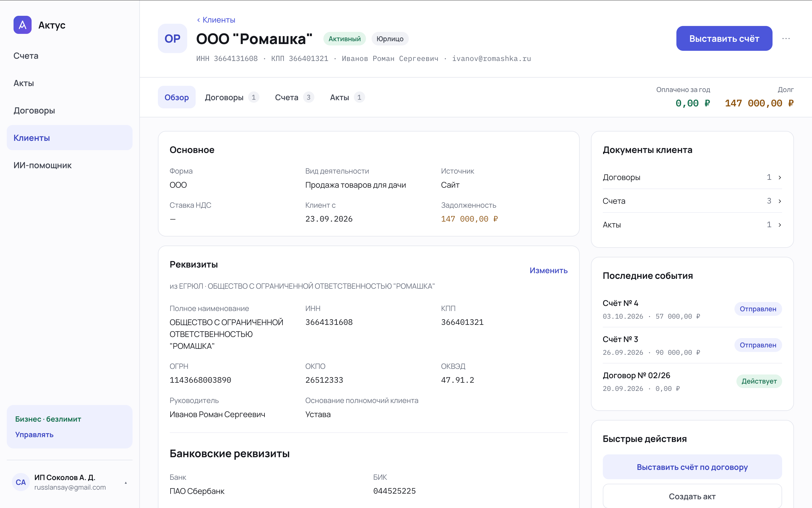Click Изменить in Реквизиты

(549, 270)
